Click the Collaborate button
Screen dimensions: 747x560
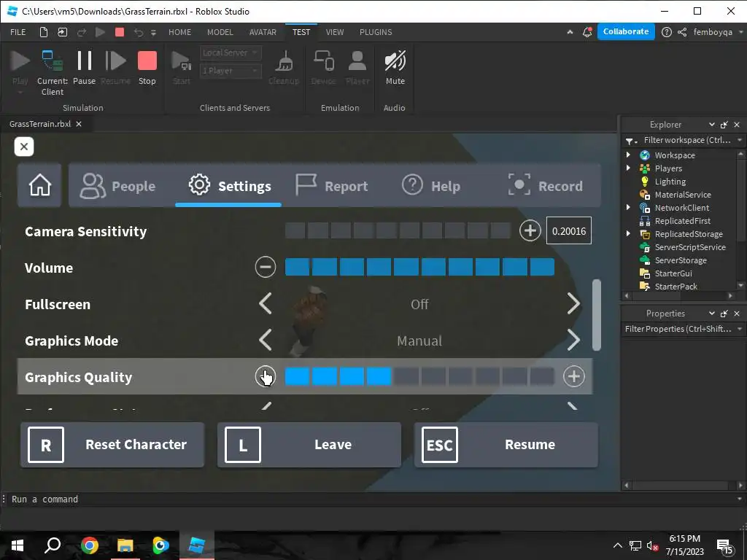point(625,31)
